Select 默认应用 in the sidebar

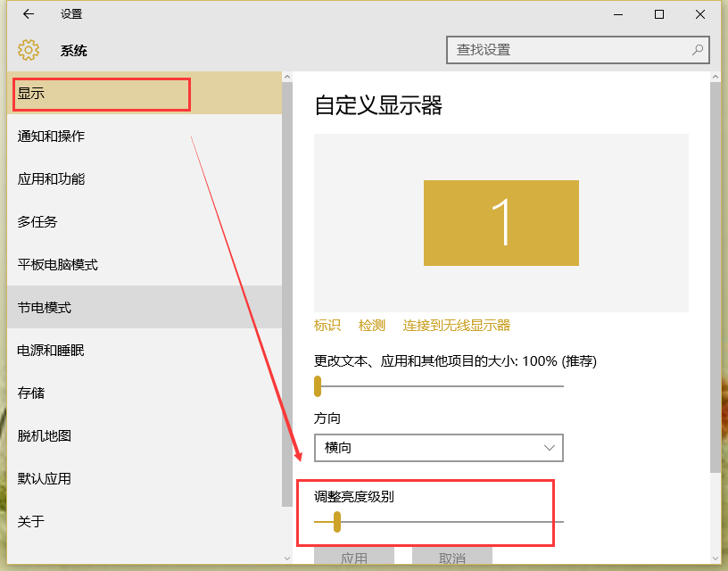[145, 478]
